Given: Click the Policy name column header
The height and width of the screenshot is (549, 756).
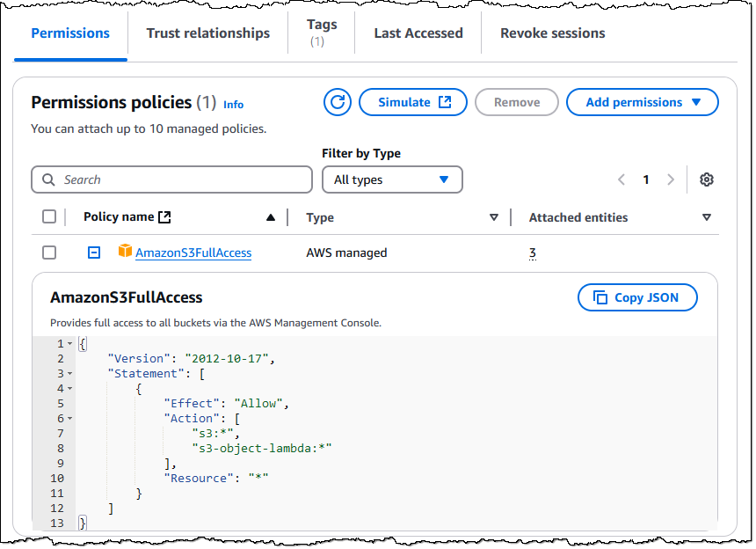Looking at the screenshot, I should point(119,217).
